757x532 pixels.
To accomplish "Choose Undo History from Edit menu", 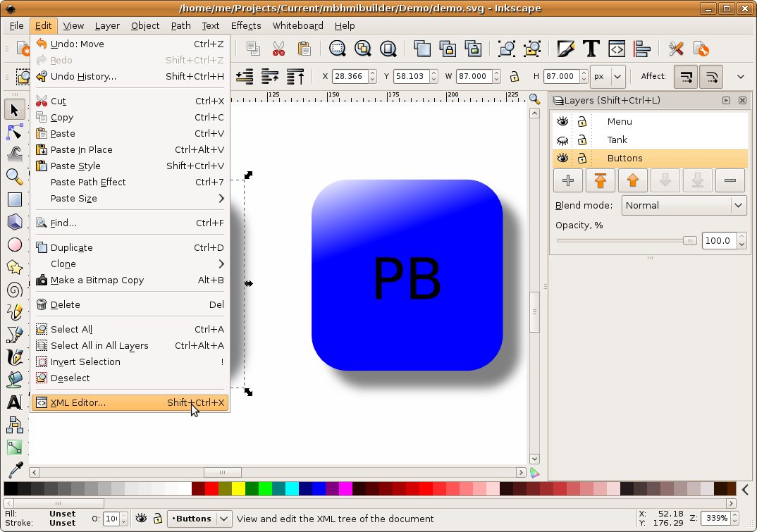I will [x=130, y=76].
